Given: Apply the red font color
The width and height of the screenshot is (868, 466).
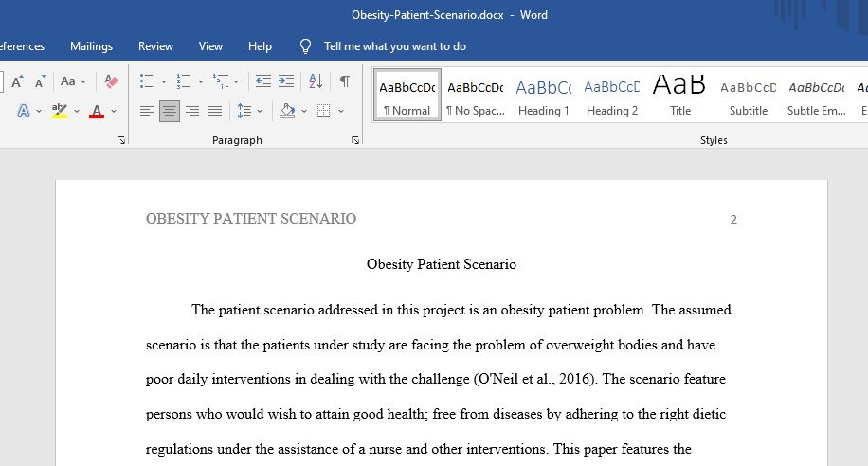Looking at the screenshot, I should pyautogui.click(x=97, y=111).
